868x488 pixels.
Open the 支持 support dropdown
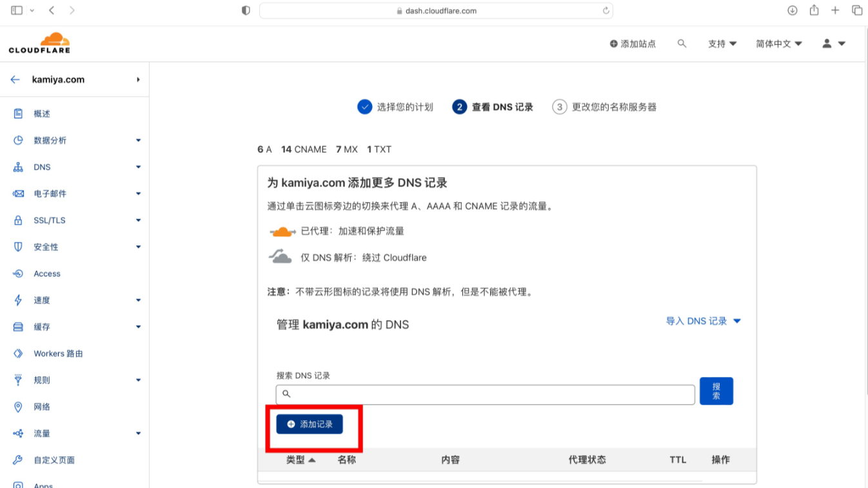(x=722, y=44)
